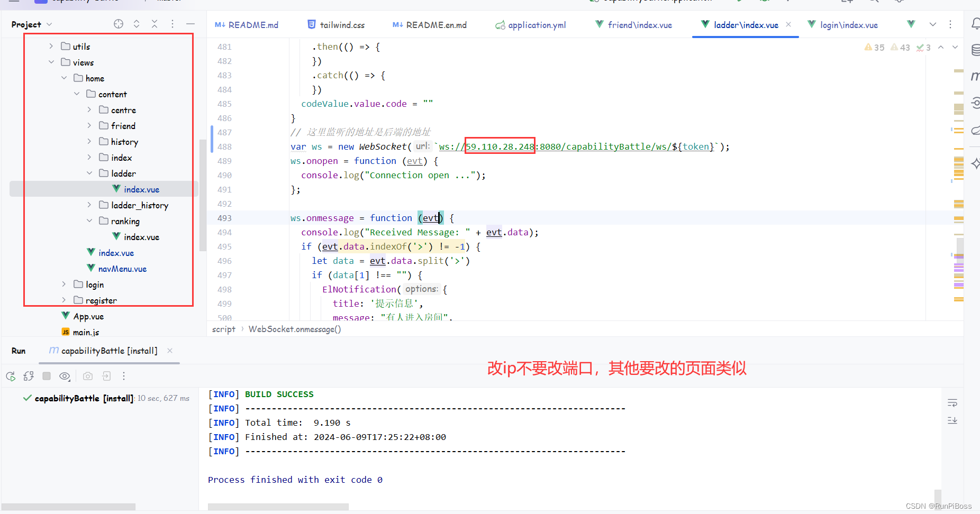Collapse the content folder
Screen dimensions: 980x514
76,94
